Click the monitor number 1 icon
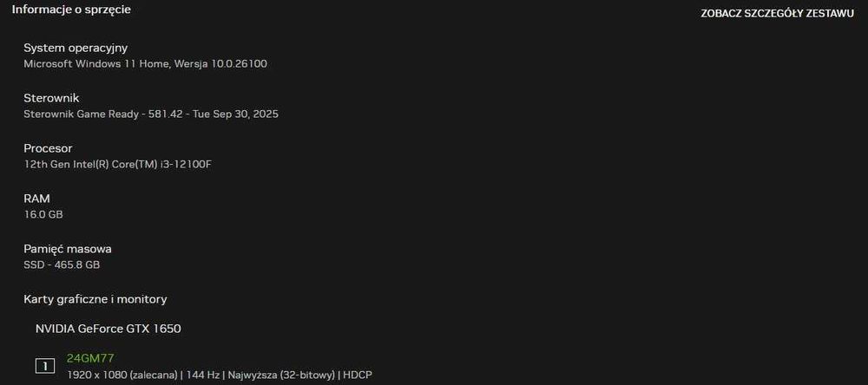Screen dimensions: 868x385 click(x=45, y=366)
